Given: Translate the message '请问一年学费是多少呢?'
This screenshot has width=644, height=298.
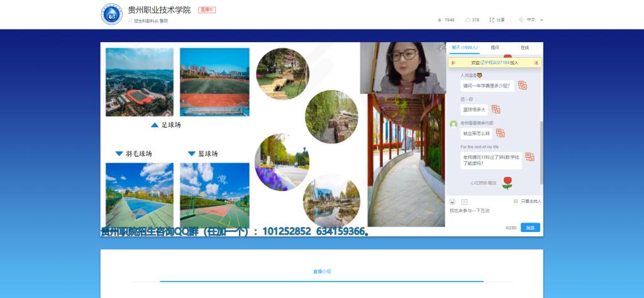Looking at the screenshot, I should pyautogui.click(x=522, y=86).
